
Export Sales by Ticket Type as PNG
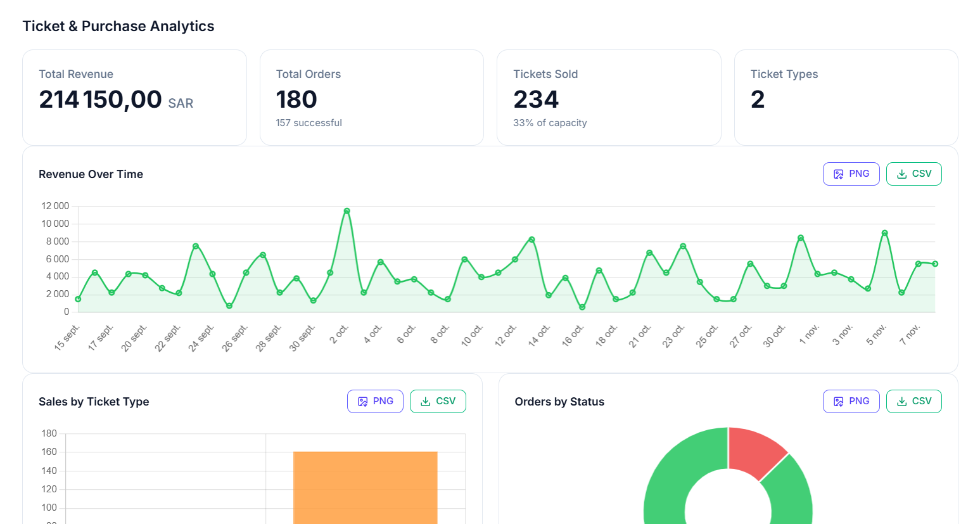pos(375,401)
